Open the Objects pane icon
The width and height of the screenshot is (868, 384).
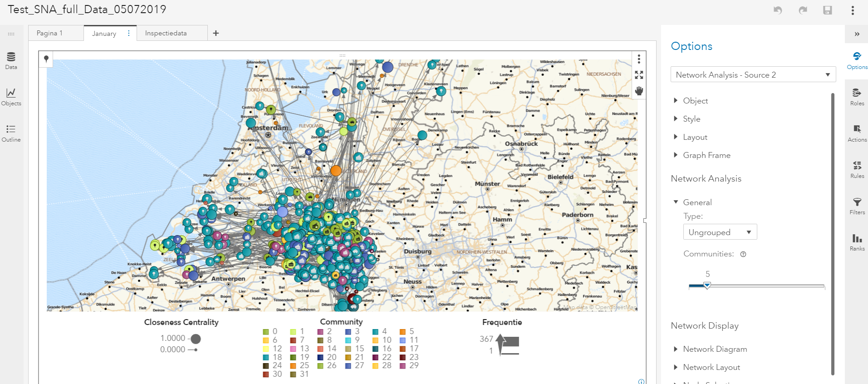pyautogui.click(x=11, y=97)
